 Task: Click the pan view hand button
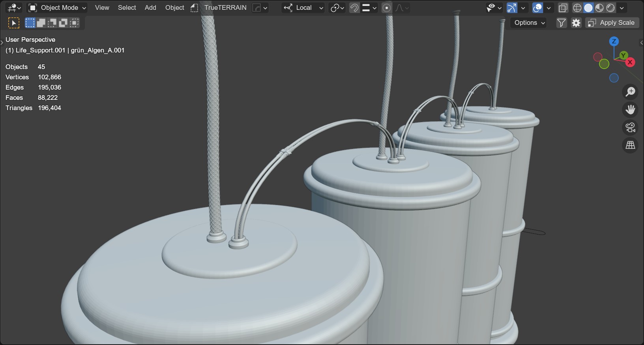(630, 109)
